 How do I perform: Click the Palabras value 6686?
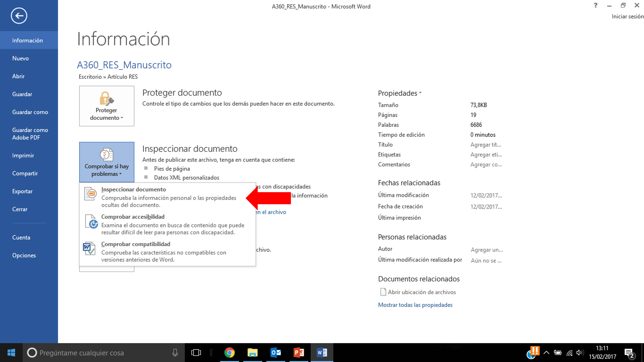click(x=476, y=125)
